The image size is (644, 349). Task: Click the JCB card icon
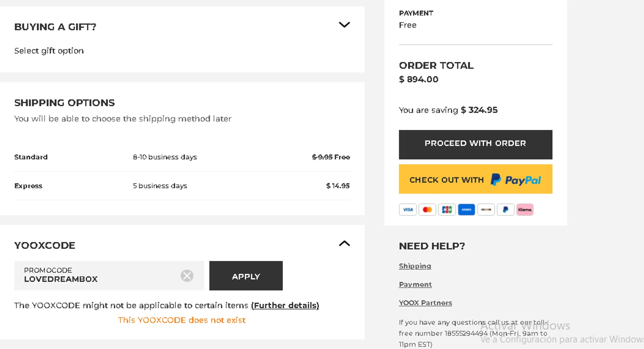447,210
